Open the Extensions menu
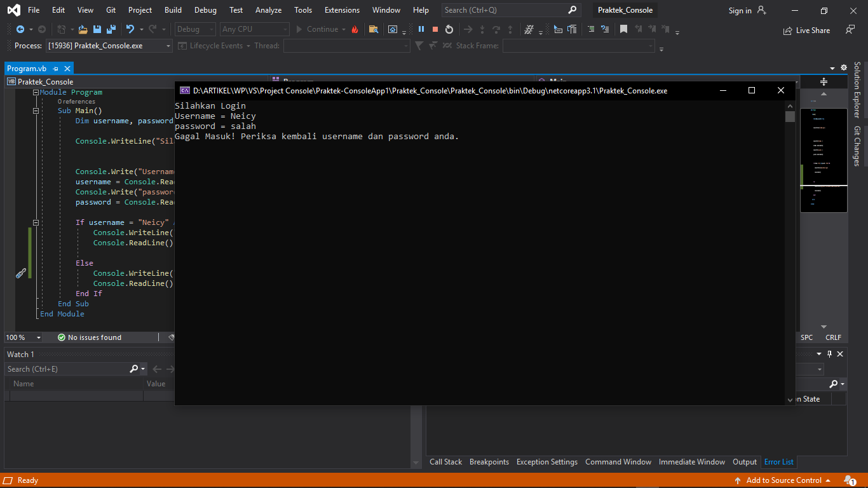This screenshot has width=868, height=488. coord(342,10)
